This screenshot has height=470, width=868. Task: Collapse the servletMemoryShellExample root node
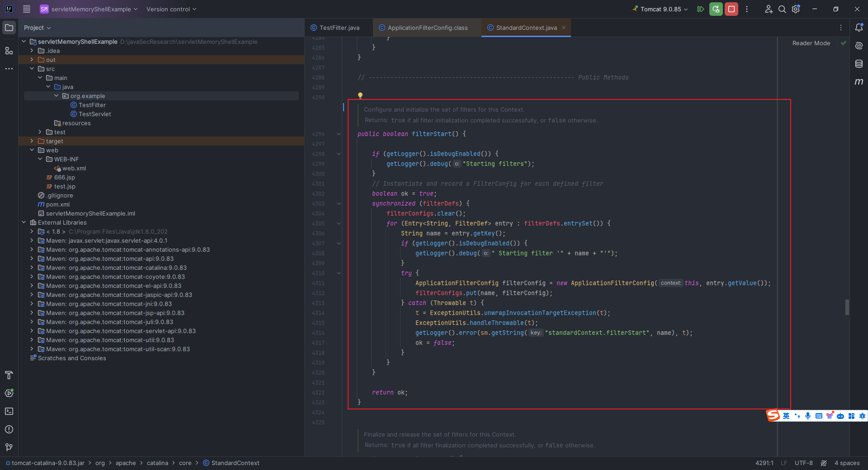[24, 42]
